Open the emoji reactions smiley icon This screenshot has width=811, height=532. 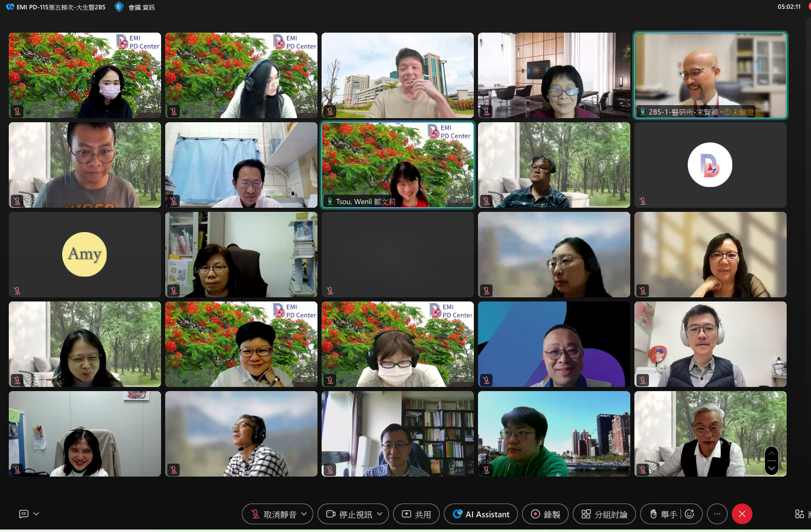pos(689,514)
